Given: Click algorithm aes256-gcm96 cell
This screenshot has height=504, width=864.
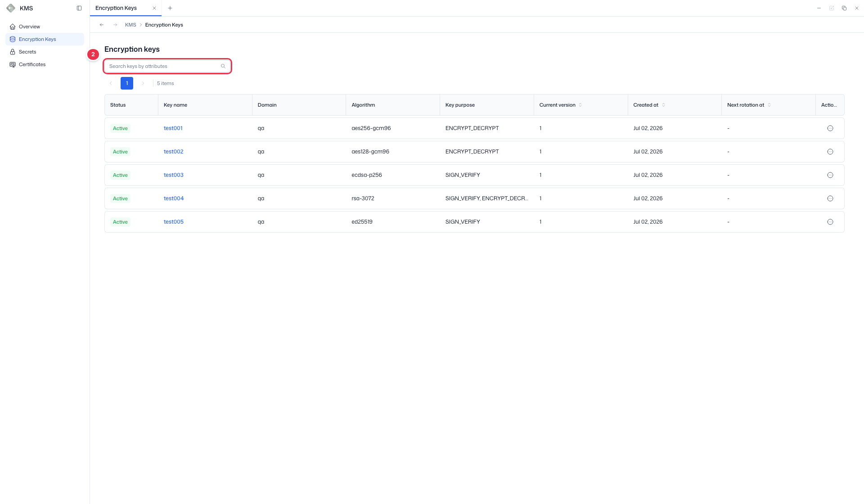Looking at the screenshot, I should [371, 128].
